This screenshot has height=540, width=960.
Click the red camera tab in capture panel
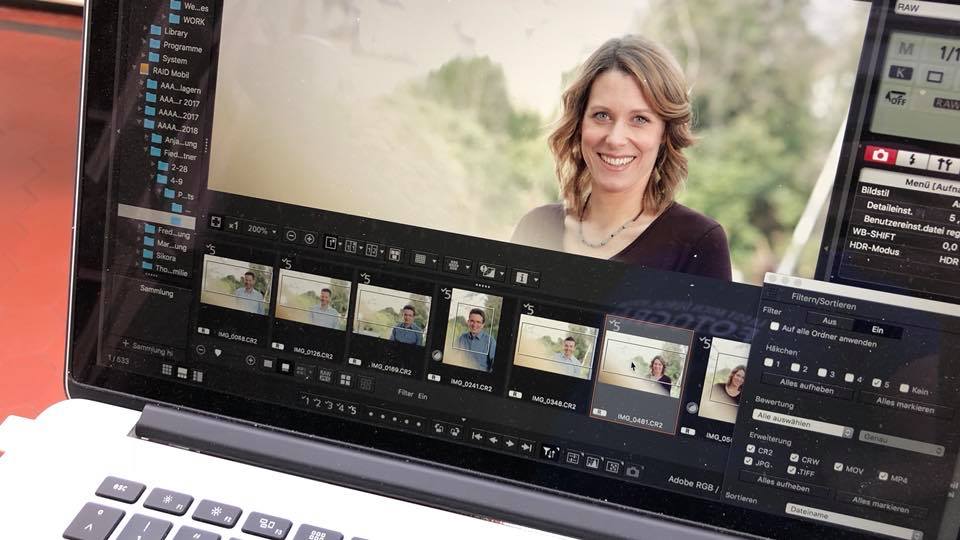[880, 154]
